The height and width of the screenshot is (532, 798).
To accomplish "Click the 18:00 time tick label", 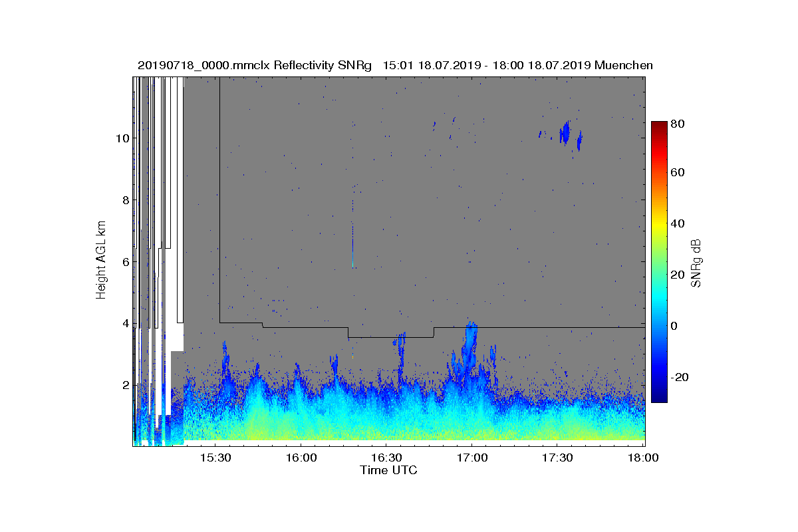I will [x=642, y=458].
